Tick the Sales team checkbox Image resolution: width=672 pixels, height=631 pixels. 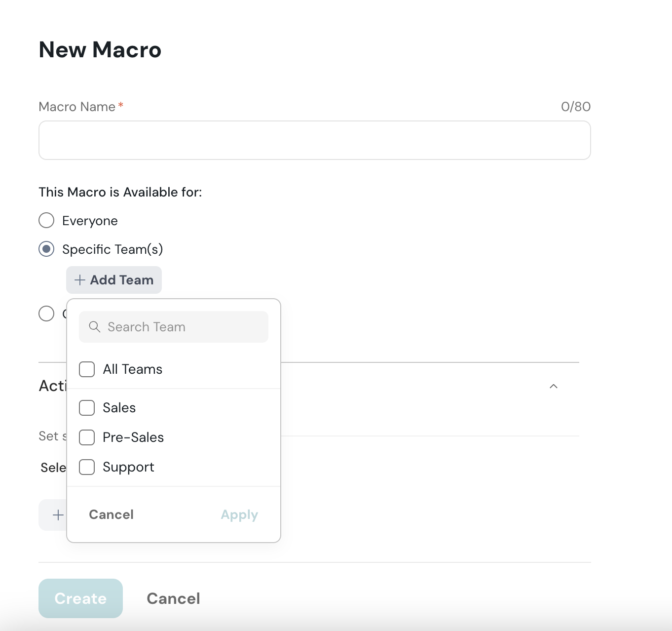(x=87, y=408)
